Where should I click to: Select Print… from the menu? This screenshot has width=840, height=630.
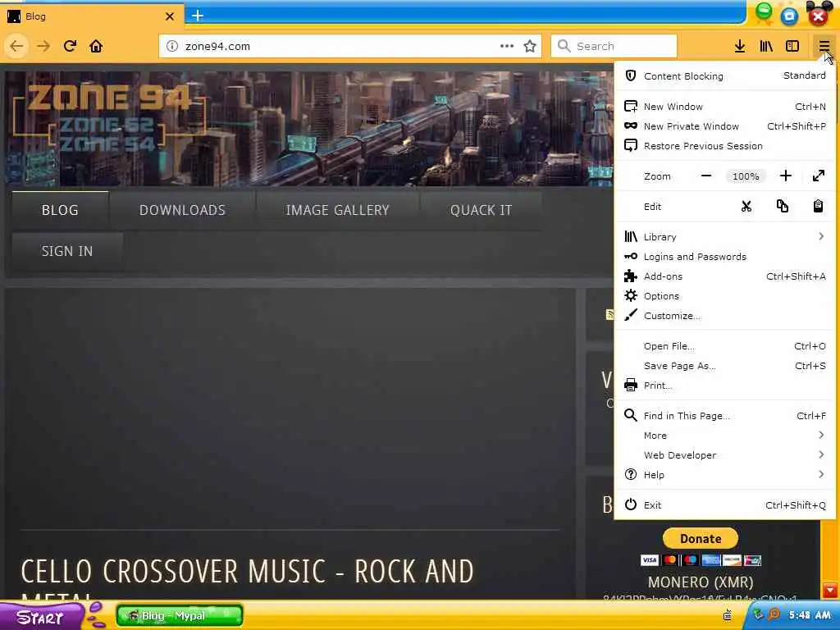click(x=725, y=386)
